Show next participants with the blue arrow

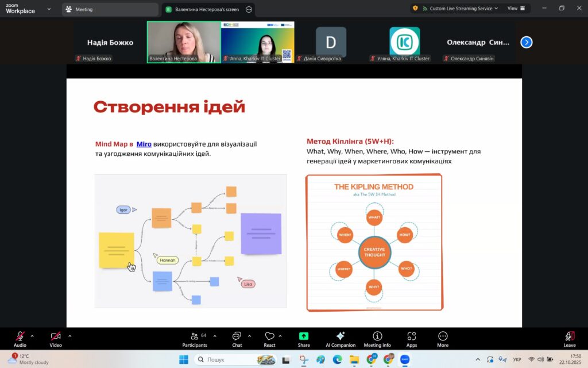(527, 42)
